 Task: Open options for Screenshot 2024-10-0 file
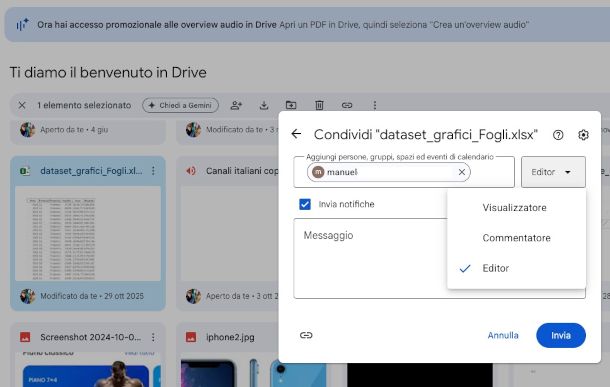153,337
